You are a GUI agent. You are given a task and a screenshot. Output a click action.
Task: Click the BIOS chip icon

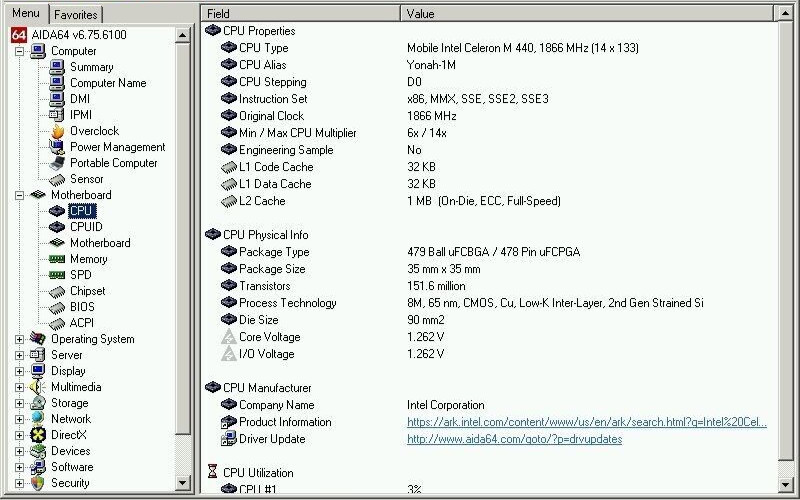[57, 307]
